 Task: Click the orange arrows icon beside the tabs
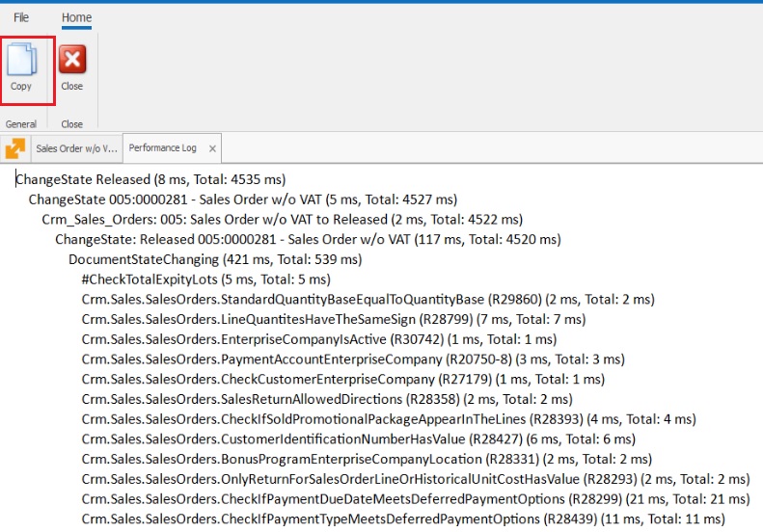click(x=15, y=148)
